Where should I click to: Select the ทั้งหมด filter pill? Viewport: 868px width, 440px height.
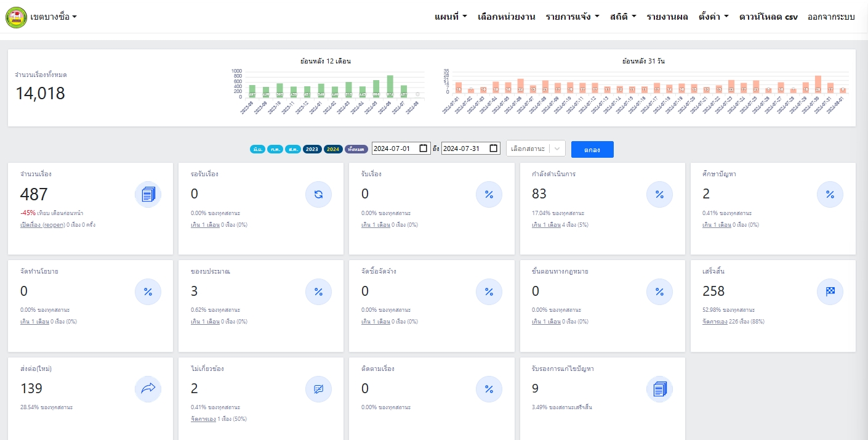[356, 149]
